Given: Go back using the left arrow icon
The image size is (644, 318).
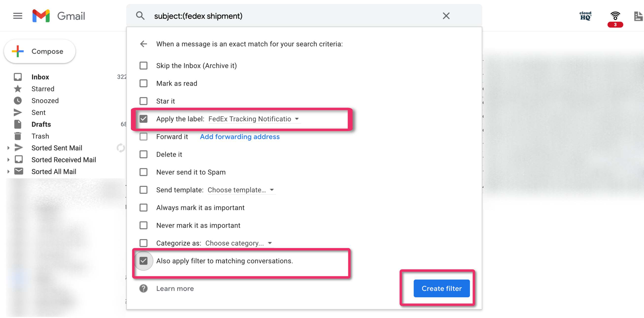Looking at the screenshot, I should coord(143,44).
